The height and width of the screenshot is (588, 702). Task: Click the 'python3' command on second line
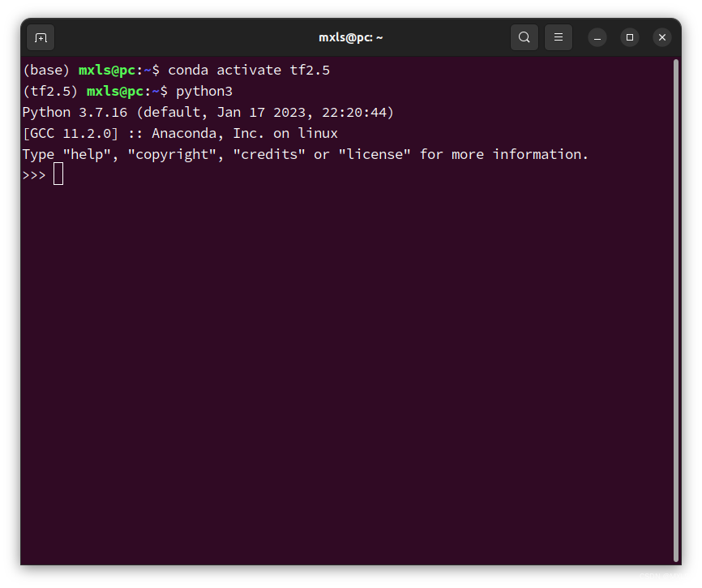(204, 92)
